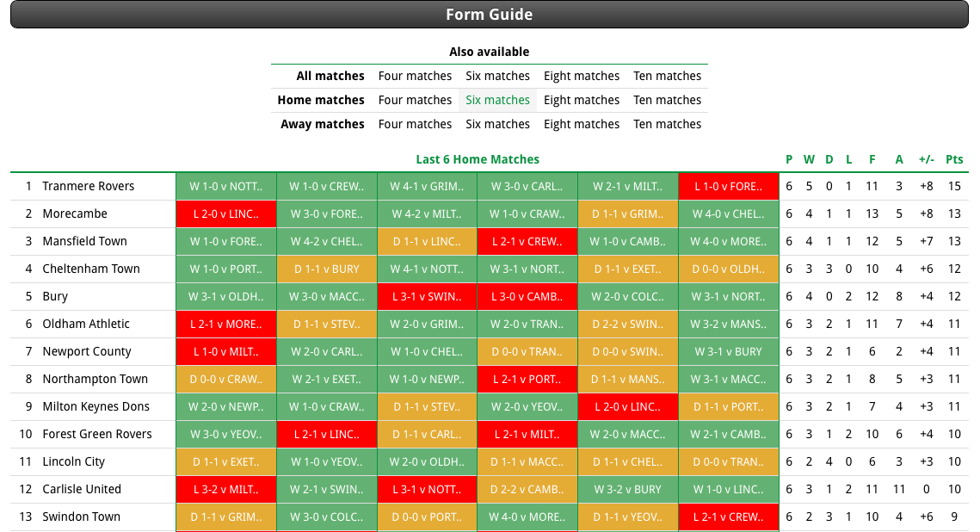The image size is (980, 532).
Task: Click Morecambe's W 4-0 v CHEL.. result
Action: click(x=729, y=213)
